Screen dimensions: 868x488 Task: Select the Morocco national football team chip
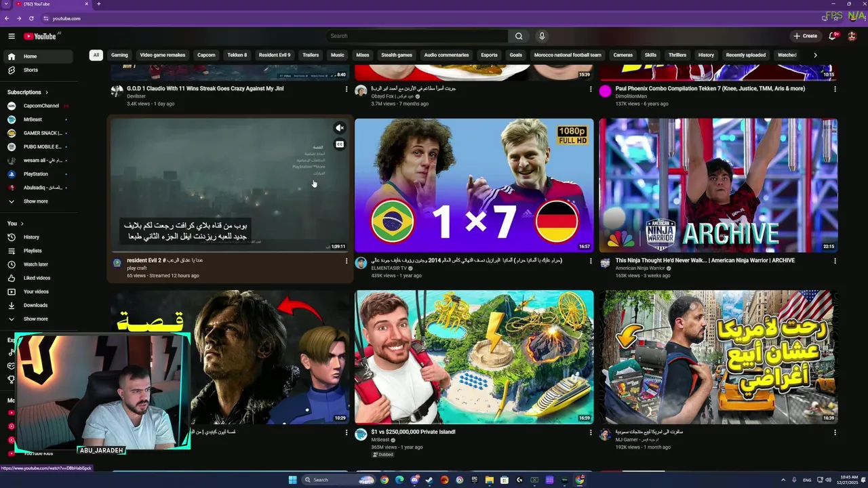[568, 55]
